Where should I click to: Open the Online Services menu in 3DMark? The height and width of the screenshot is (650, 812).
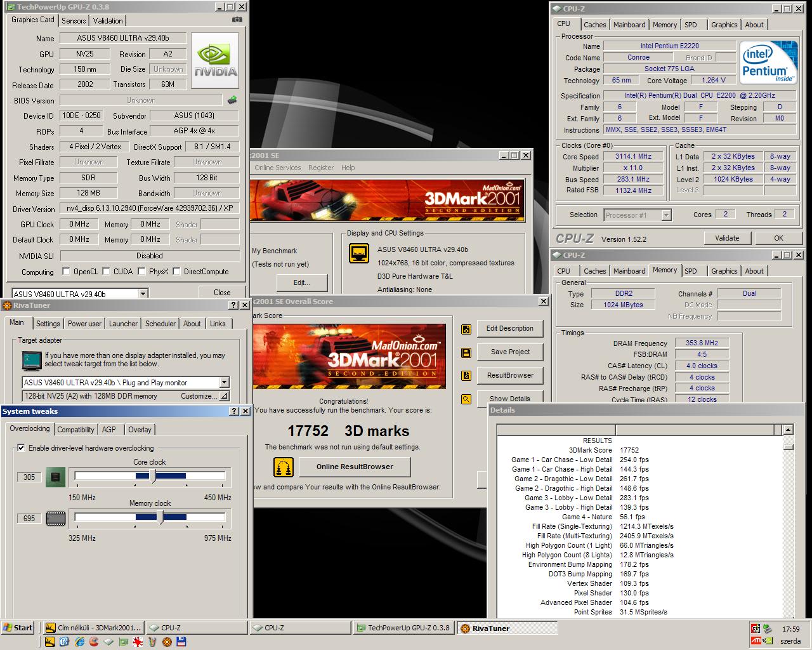click(278, 168)
